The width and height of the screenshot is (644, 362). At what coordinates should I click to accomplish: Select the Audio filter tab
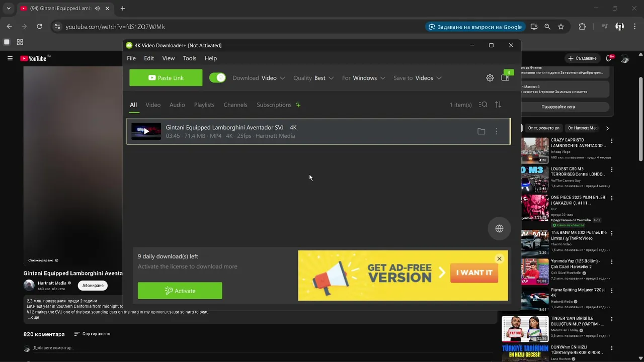(177, 105)
